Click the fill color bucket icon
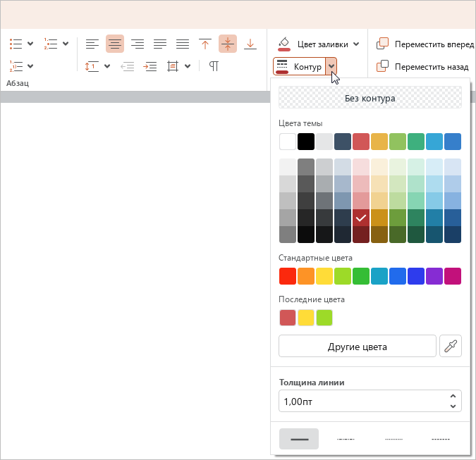The height and width of the screenshot is (460, 476). 284,44
